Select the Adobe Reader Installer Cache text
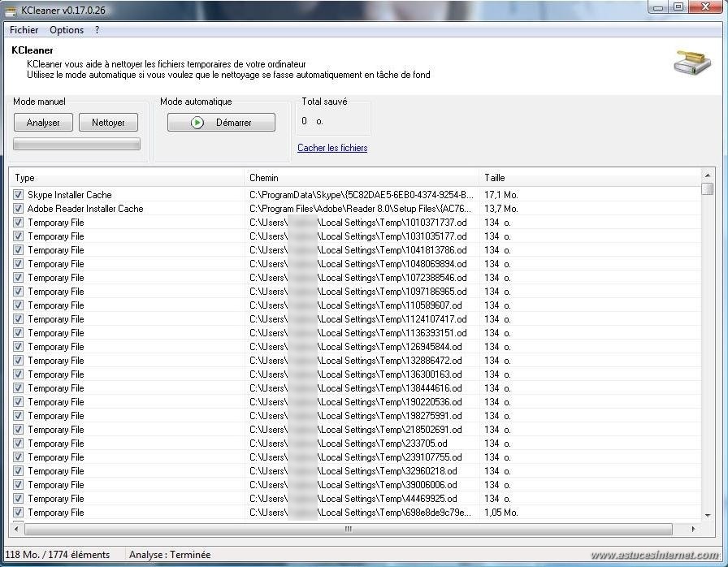The image size is (728, 567). coord(85,208)
